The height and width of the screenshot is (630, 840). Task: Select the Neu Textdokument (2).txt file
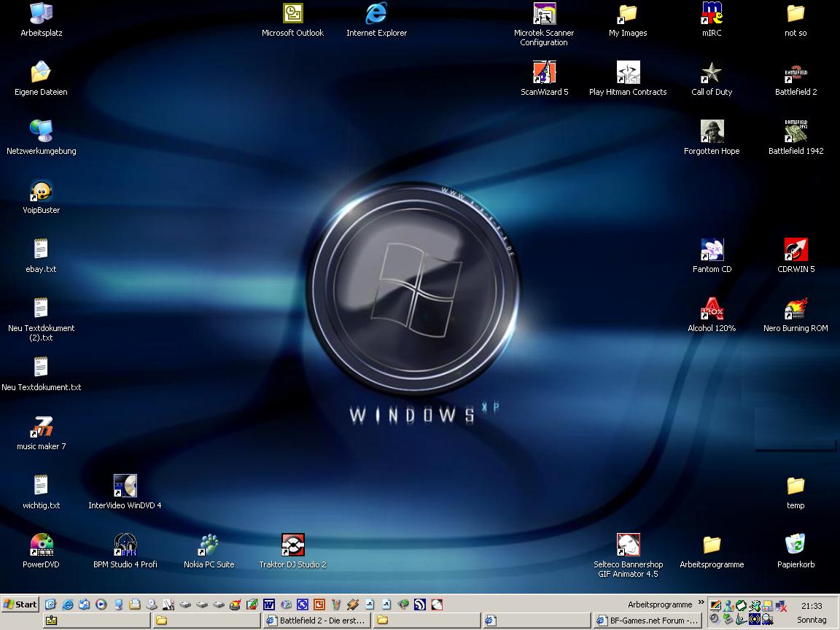point(42,319)
